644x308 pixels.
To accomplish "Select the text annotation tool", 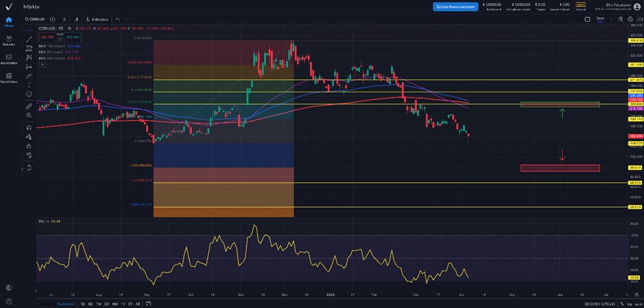I will pos(29,86).
